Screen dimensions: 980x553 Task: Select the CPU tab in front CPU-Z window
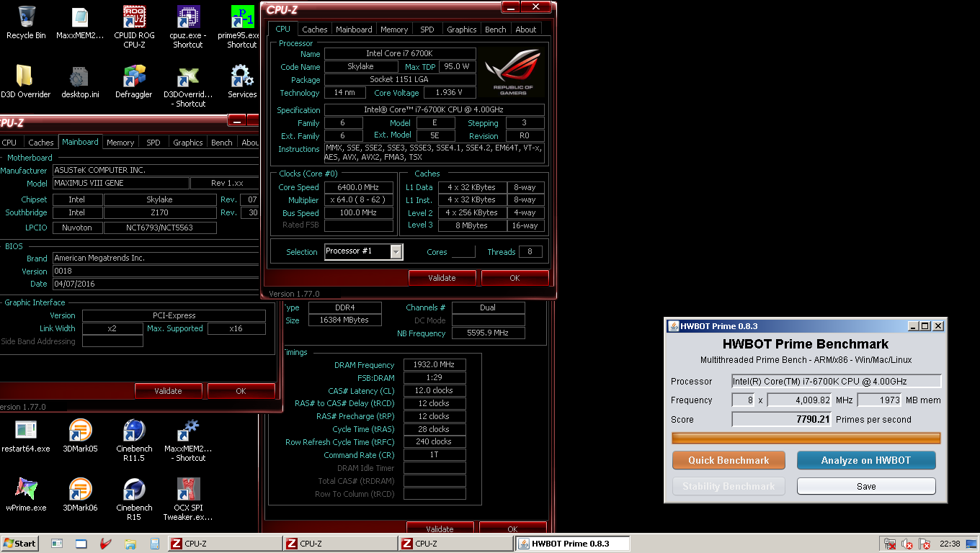pos(283,29)
